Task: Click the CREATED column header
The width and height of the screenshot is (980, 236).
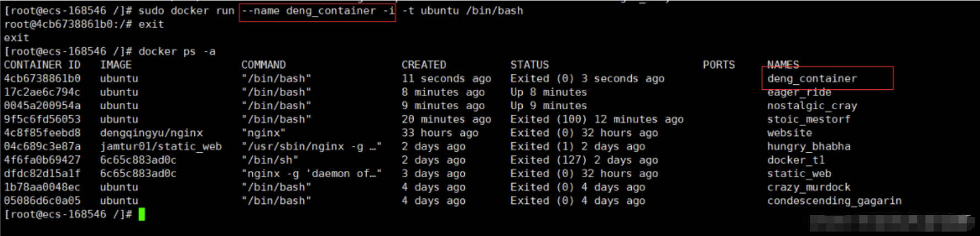Action: (x=424, y=65)
